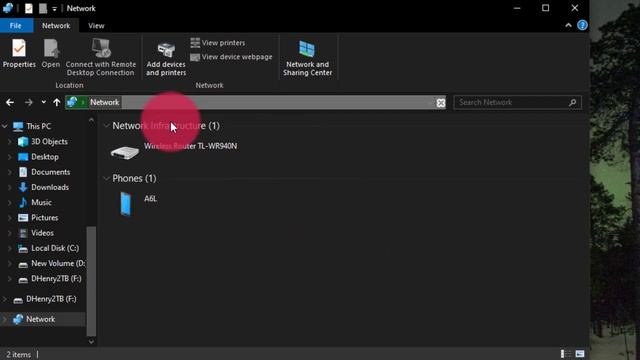This screenshot has width=640, height=360.
Task: Click View printers
Action: (218, 43)
